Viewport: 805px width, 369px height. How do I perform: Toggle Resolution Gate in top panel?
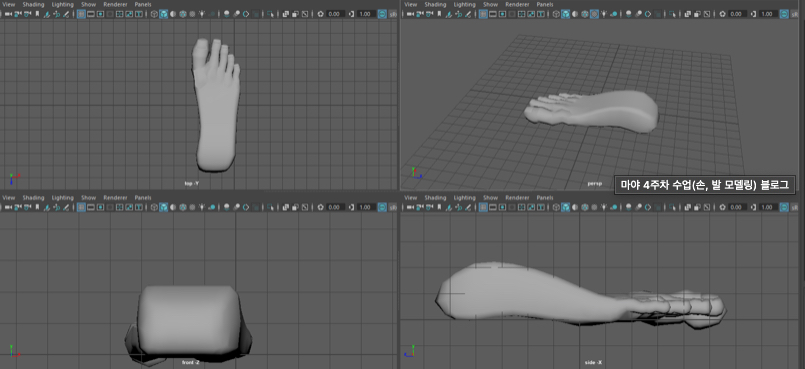(100, 14)
